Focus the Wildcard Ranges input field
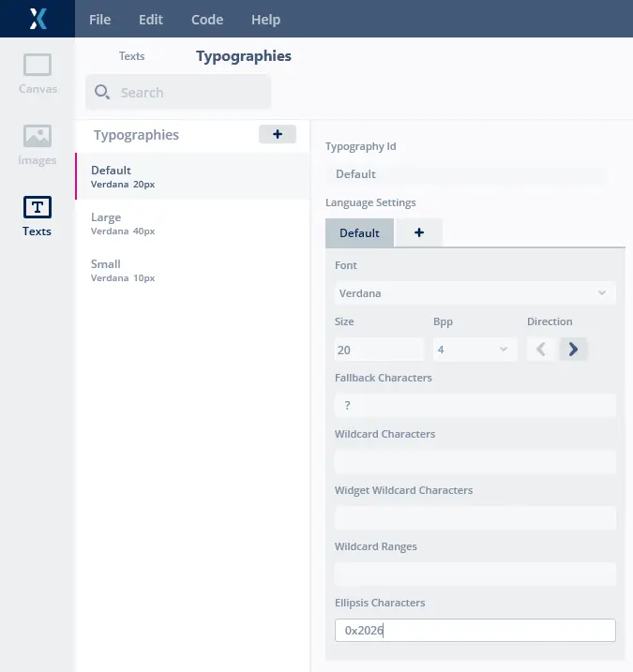Image resolution: width=633 pixels, height=672 pixels. [x=475, y=574]
